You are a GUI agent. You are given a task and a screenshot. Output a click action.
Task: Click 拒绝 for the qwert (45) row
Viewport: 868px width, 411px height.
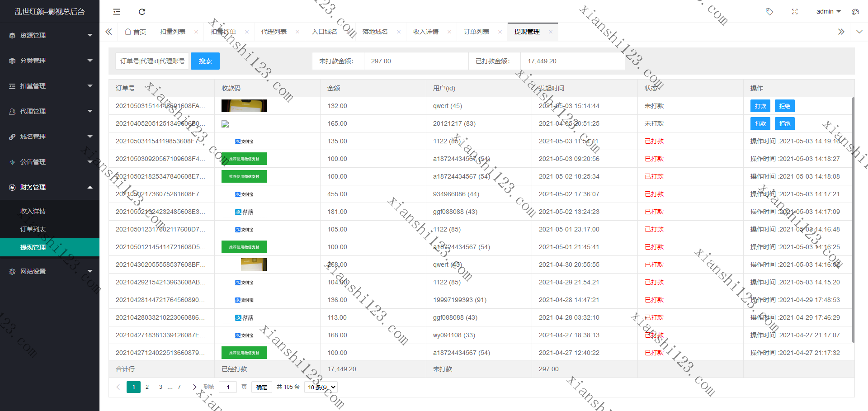click(x=785, y=106)
